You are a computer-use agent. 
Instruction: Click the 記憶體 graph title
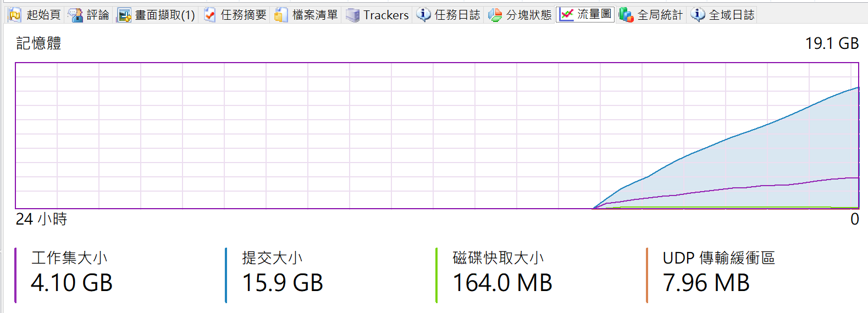pyautogui.click(x=38, y=43)
